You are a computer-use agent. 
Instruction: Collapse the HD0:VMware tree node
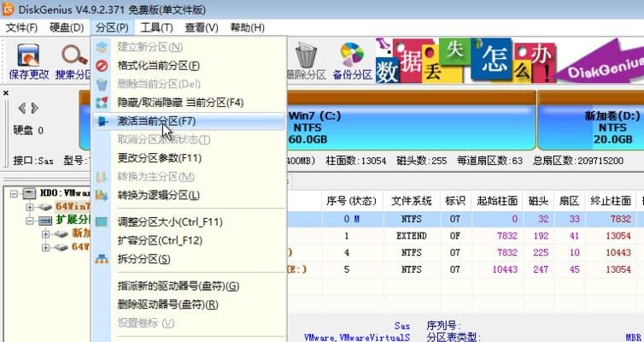coord(15,193)
